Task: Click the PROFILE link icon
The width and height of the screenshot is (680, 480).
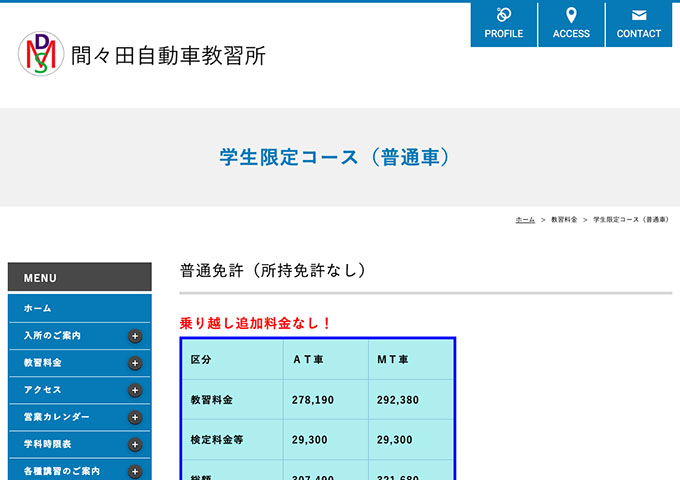Action: click(x=504, y=15)
